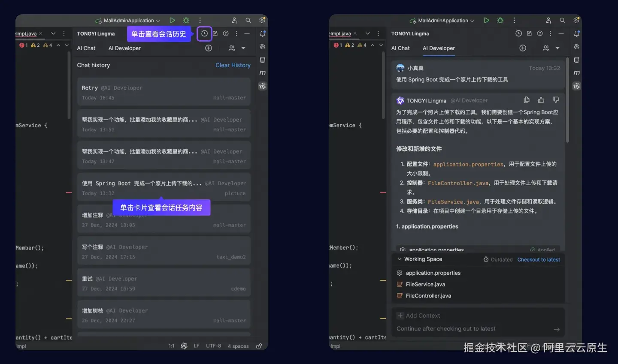618x364 pixels.
Task: Start debugging MallAdminApplication in left window
Action: click(186, 20)
